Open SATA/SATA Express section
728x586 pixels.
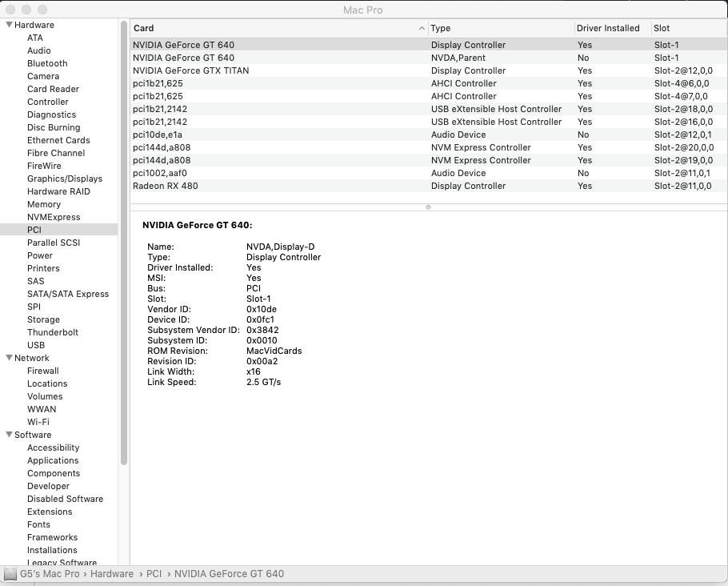point(68,294)
